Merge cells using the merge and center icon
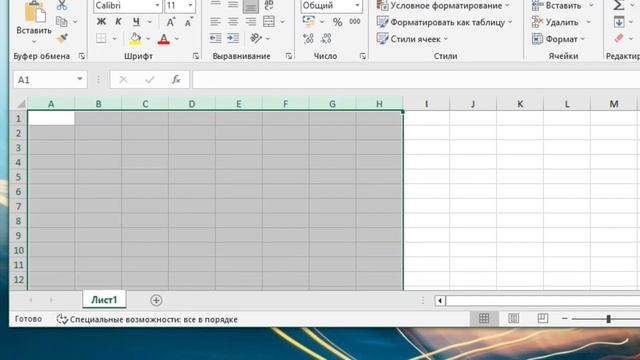640x360 pixels. [269, 22]
